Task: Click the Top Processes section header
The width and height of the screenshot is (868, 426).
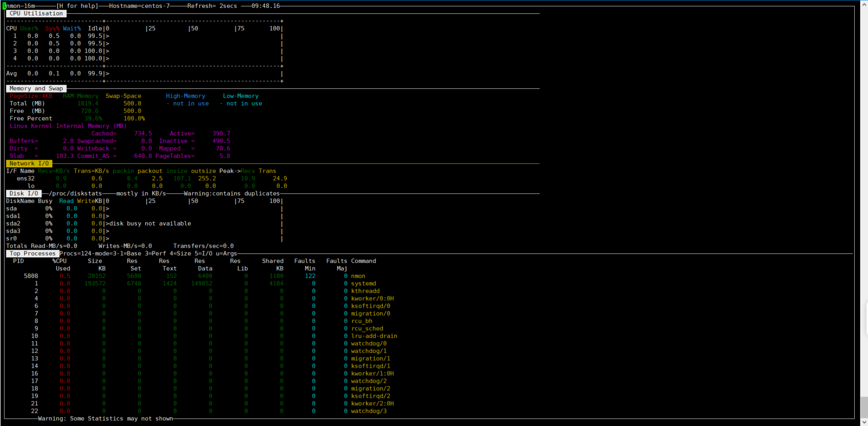Action: (33, 253)
